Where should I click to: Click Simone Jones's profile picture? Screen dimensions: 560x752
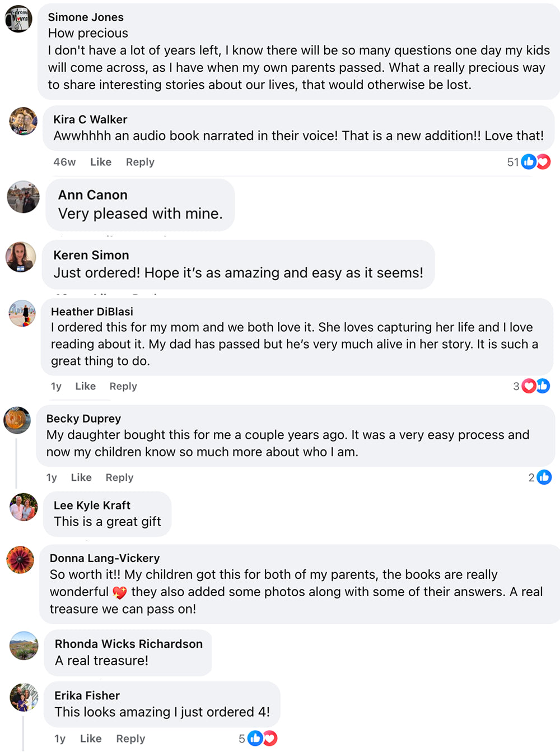[x=18, y=18]
